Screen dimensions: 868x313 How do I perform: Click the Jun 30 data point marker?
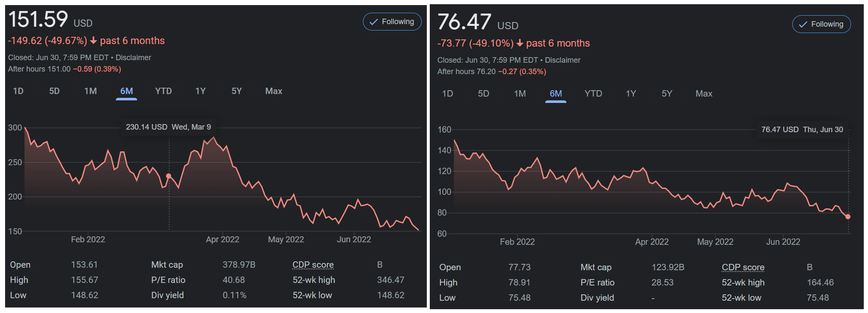pos(848,216)
